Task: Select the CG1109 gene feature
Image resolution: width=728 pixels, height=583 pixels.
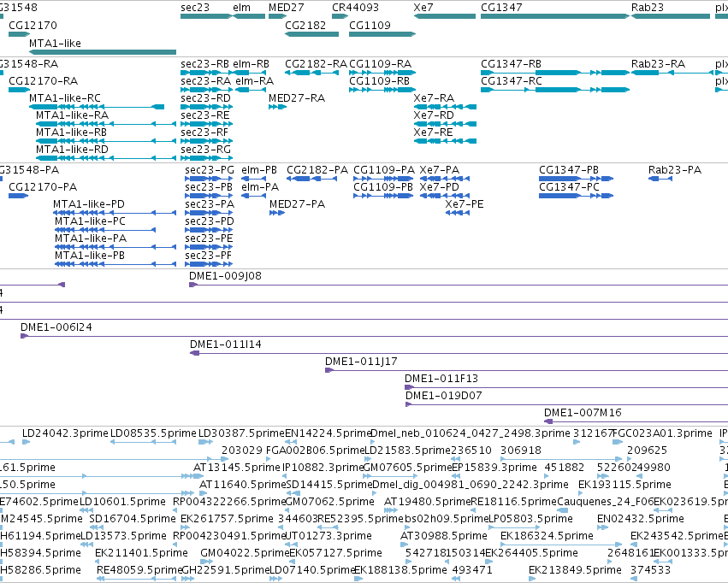Action: click(382, 34)
